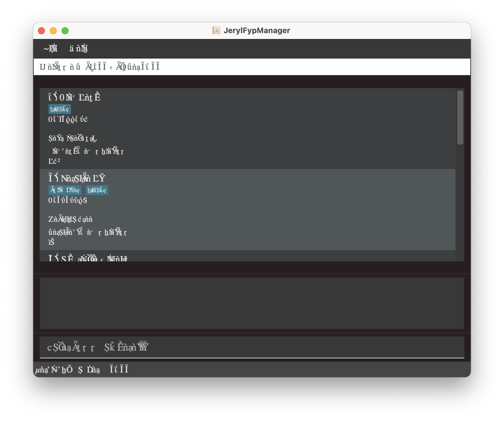Screen dimensions: 504x421
Task: Focus the bottom underlined text field
Action: click(252, 347)
